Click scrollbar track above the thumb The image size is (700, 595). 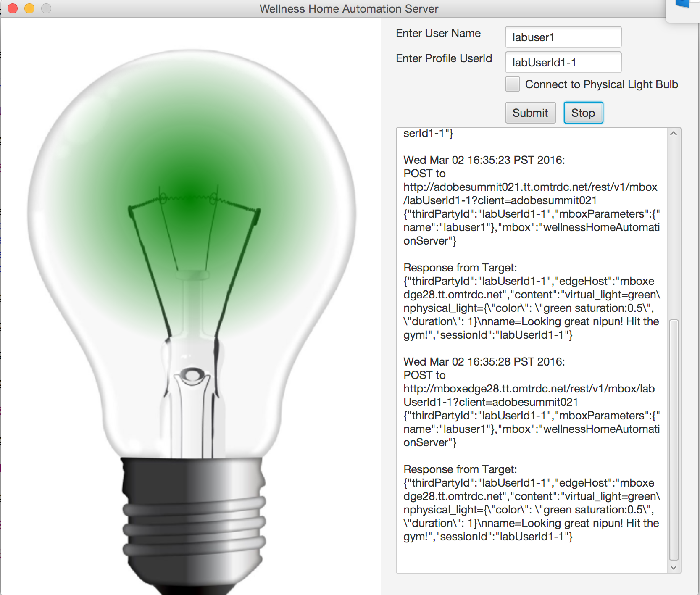674,227
